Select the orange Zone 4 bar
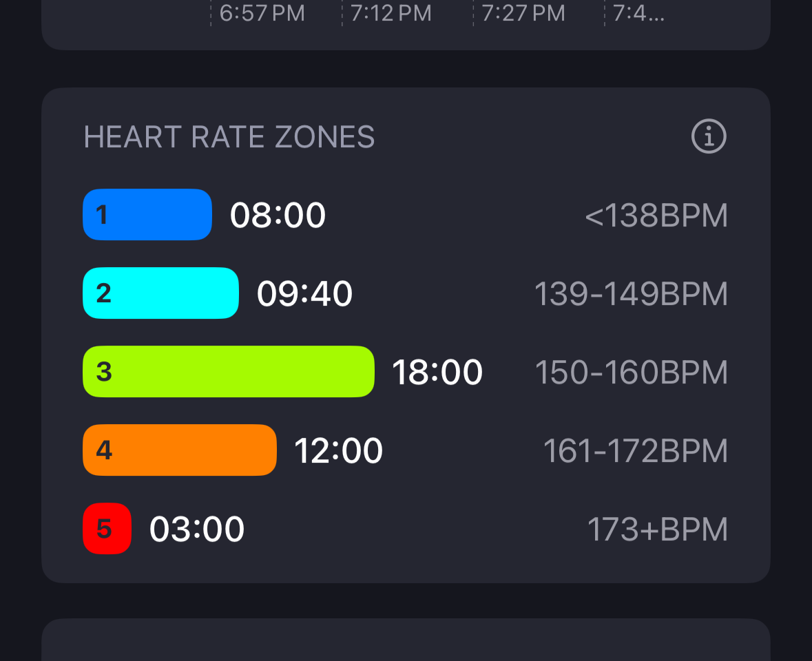Viewport: 812px width, 661px height. tap(179, 450)
